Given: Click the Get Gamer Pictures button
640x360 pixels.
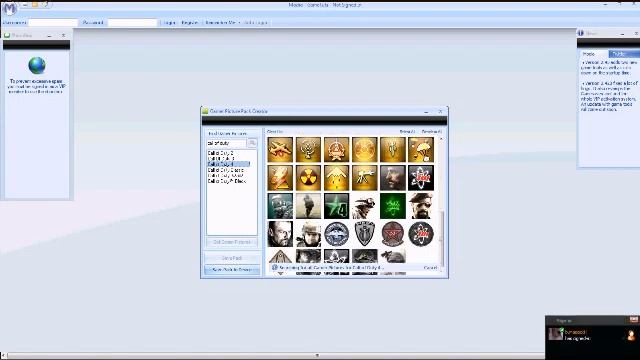Looking at the screenshot, I should (231, 242).
